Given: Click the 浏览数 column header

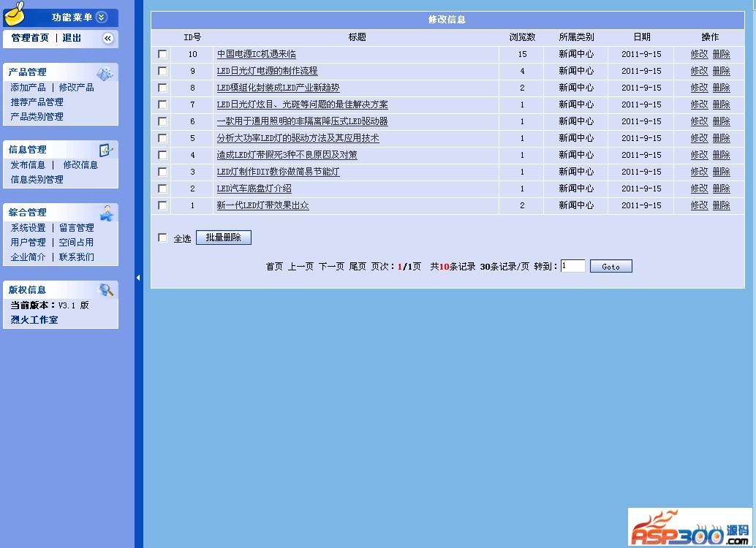Looking at the screenshot, I should click(x=522, y=37).
